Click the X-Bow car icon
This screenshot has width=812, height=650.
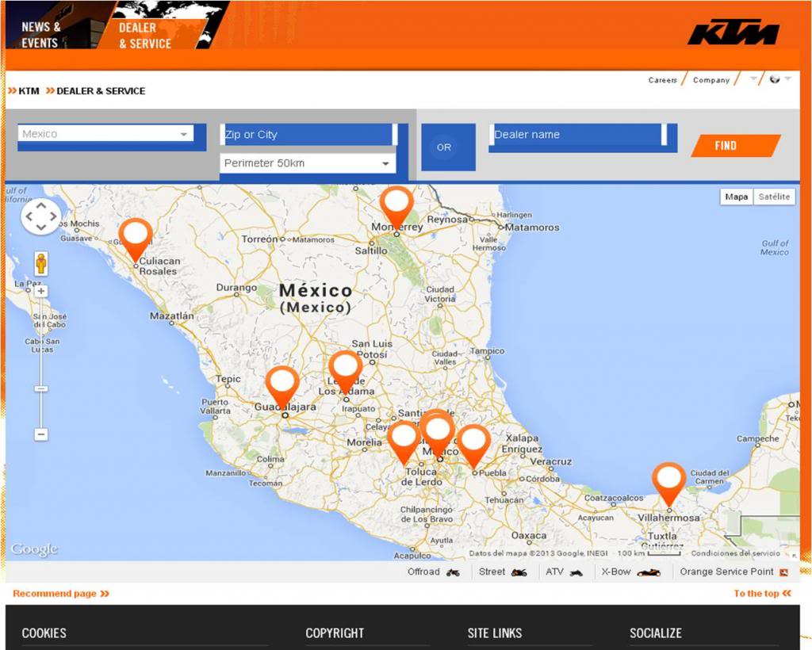coord(649,572)
